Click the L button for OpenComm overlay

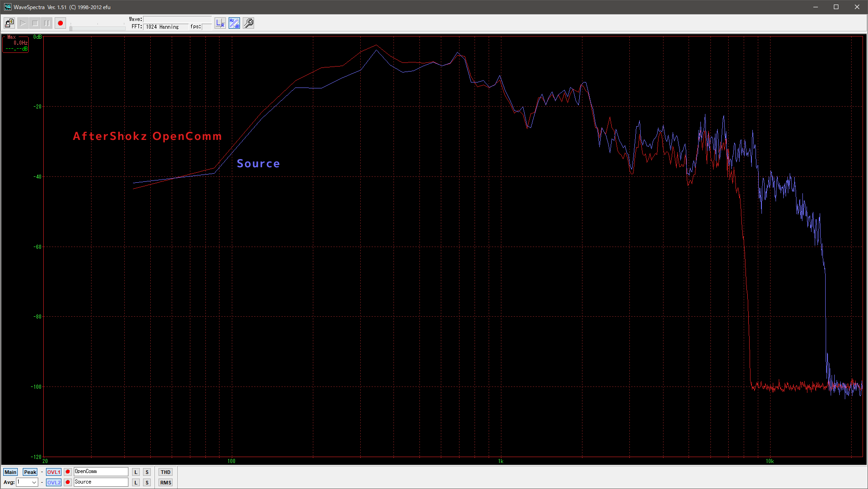(x=136, y=472)
